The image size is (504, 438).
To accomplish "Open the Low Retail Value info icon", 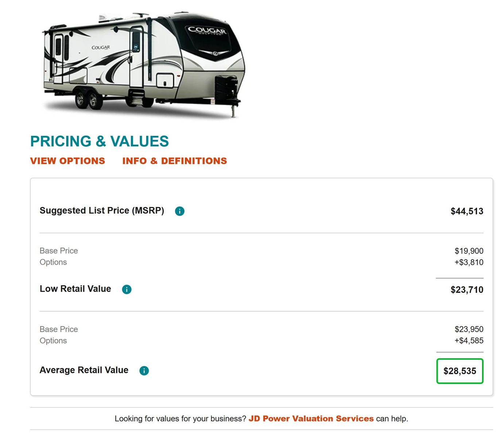I will click(x=127, y=289).
